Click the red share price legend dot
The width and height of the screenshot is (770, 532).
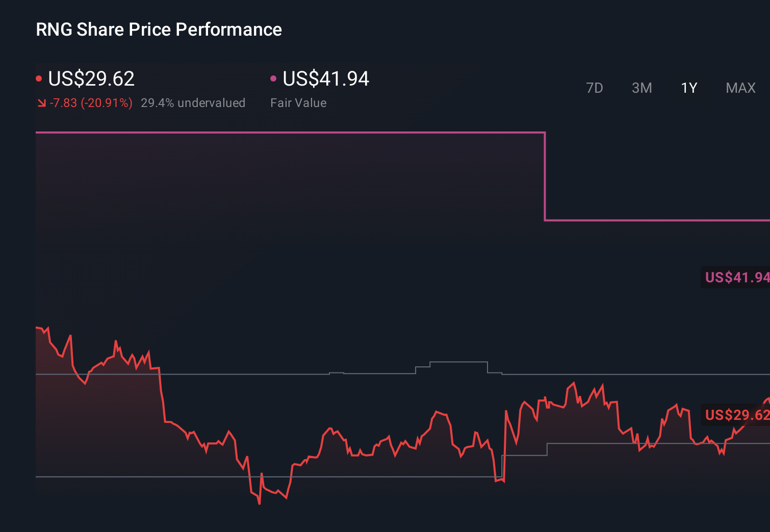point(39,78)
